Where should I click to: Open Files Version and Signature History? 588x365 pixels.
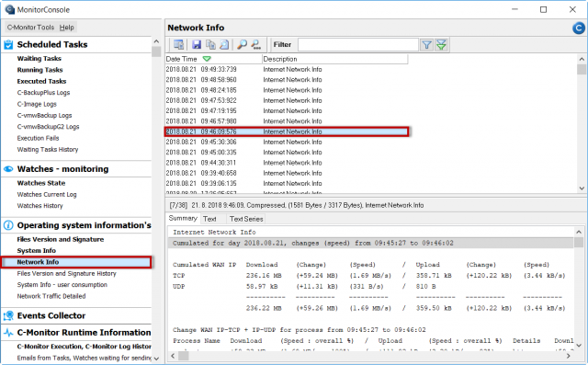click(67, 273)
